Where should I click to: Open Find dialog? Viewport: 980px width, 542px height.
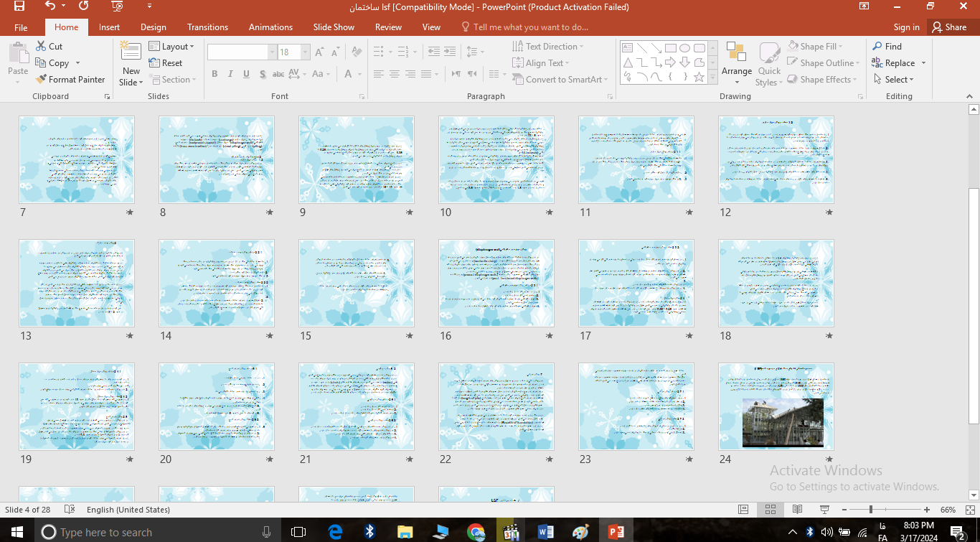click(x=887, y=46)
